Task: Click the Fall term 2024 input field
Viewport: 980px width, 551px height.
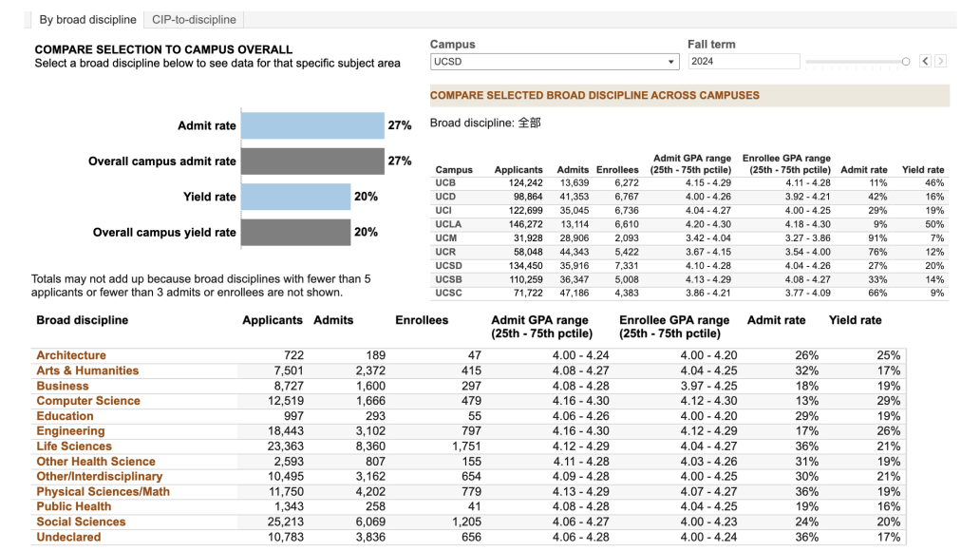Action: point(744,62)
